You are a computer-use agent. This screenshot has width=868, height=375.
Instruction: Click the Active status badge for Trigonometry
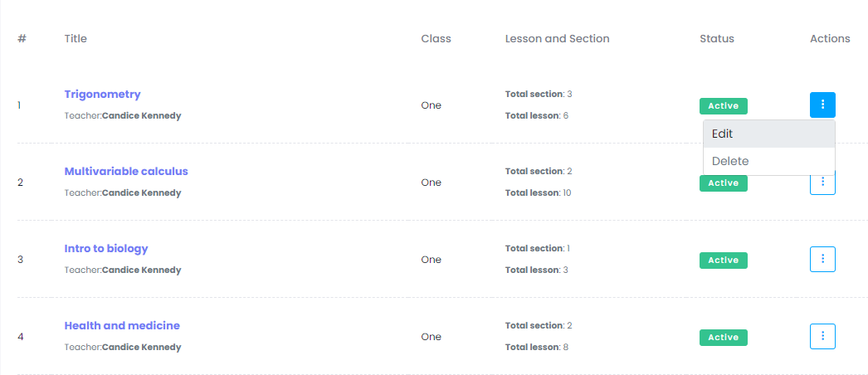[x=723, y=105]
